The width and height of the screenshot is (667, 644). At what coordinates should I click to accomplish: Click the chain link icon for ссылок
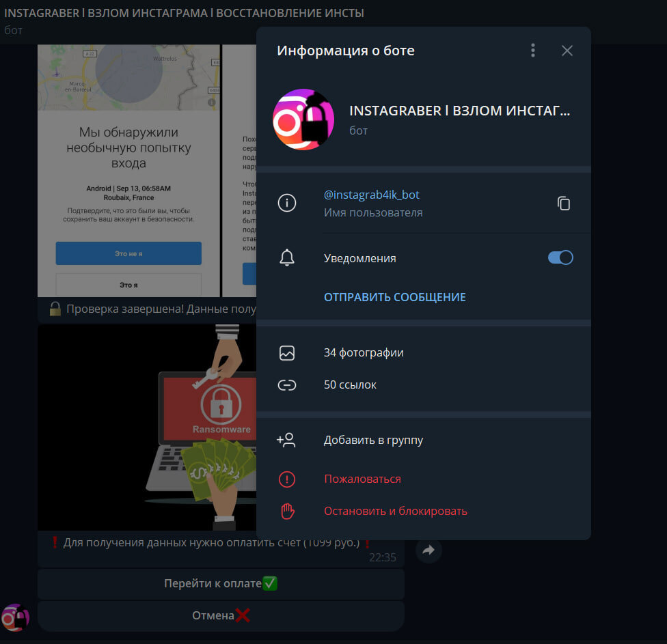[x=286, y=384]
